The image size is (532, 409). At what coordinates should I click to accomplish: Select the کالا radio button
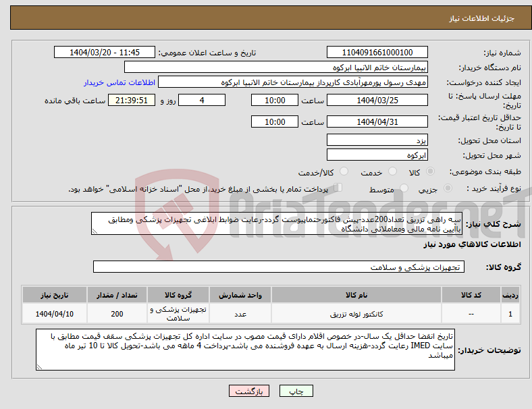point(430,171)
